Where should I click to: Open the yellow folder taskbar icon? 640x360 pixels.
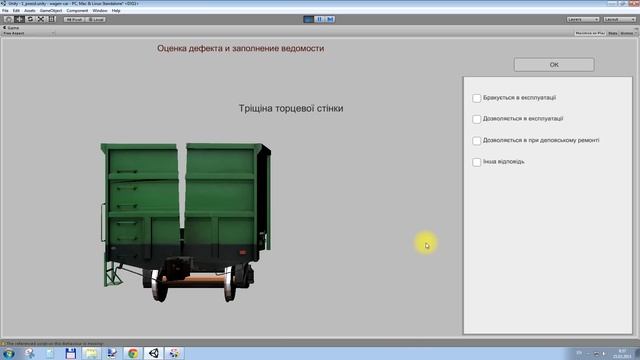(x=91, y=353)
